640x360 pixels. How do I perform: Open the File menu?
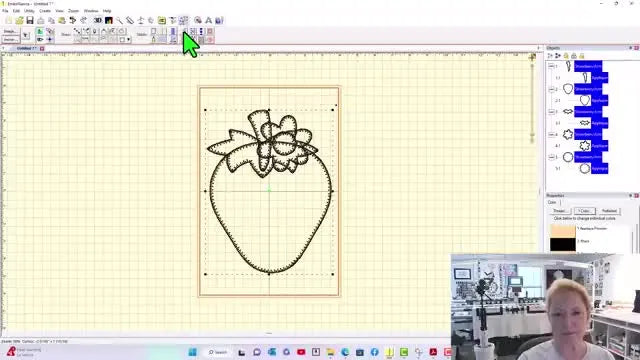[5, 11]
